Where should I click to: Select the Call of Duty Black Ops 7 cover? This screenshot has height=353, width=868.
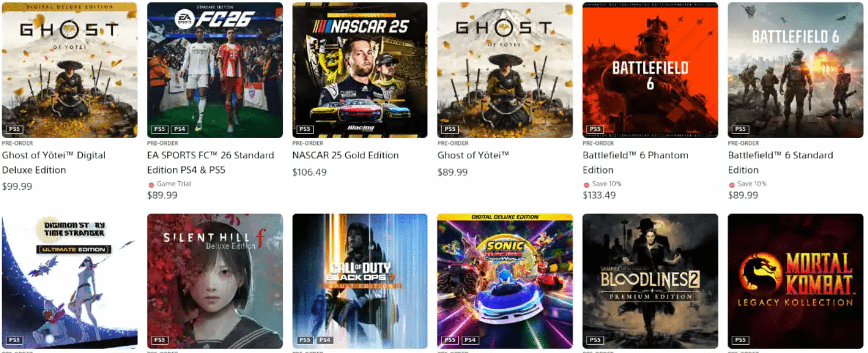tap(359, 281)
